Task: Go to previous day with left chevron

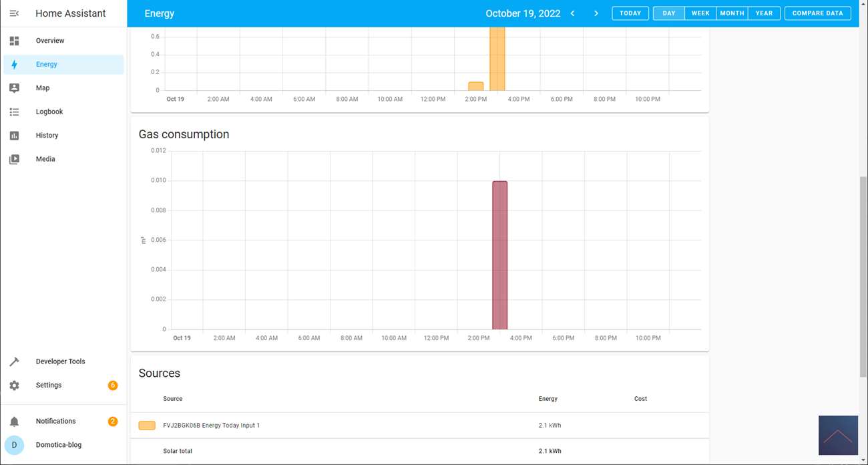Action: [573, 13]
